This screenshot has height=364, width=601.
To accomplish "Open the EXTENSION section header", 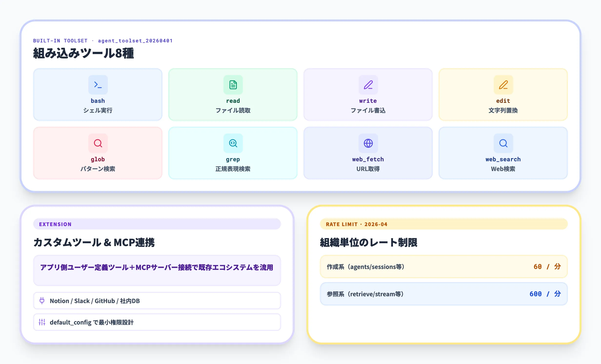I will click(55, 224).
